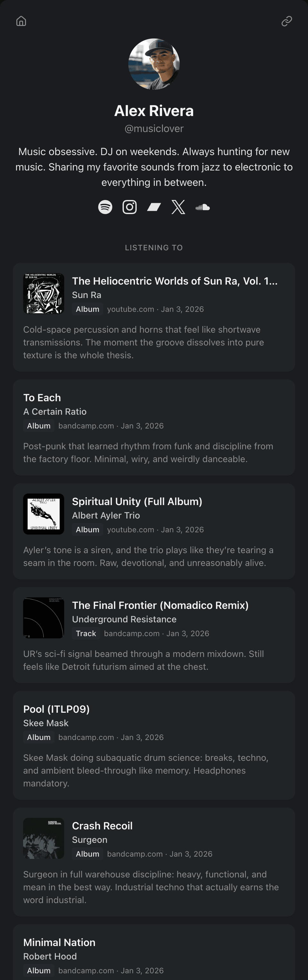The width and height of the screenshot is (308, 980).
Task: Select the Track badge on the Underground Resistance entry
Action: click(x=86, y=633)
